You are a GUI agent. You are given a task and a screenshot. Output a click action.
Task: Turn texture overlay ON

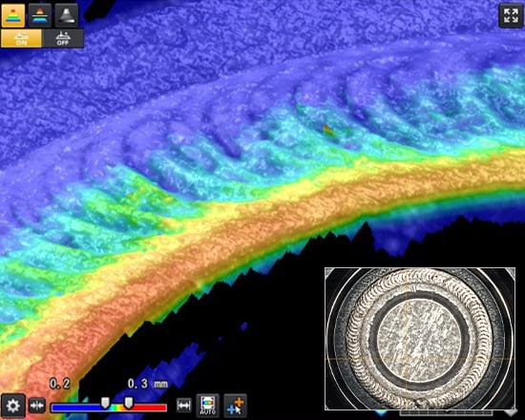pyautogui.click(x=21, y=38)
